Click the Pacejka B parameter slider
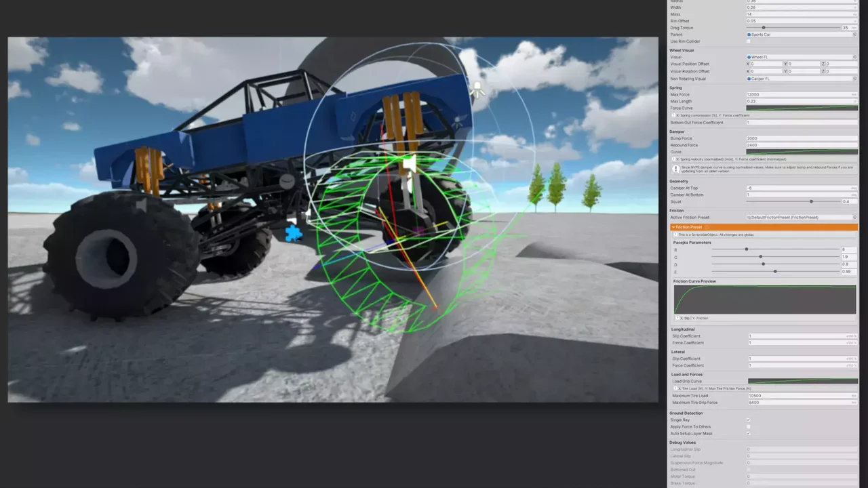868x488 pixels. coord(775,249)
